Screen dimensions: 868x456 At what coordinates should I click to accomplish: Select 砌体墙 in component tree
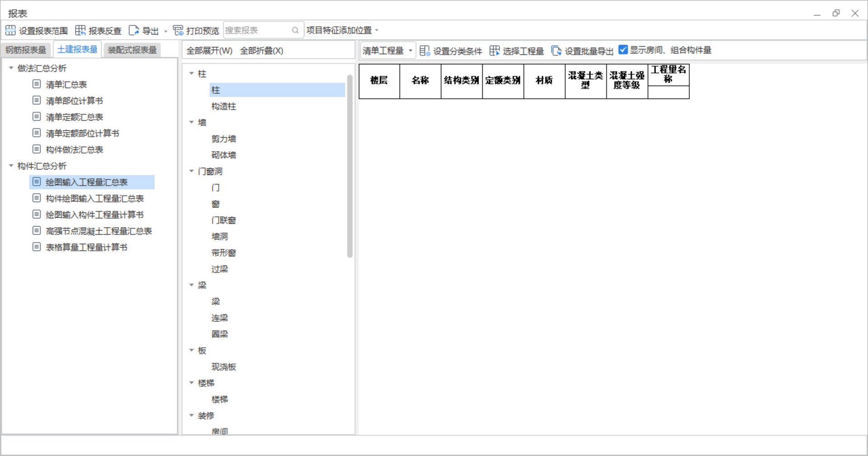[224, 155]
